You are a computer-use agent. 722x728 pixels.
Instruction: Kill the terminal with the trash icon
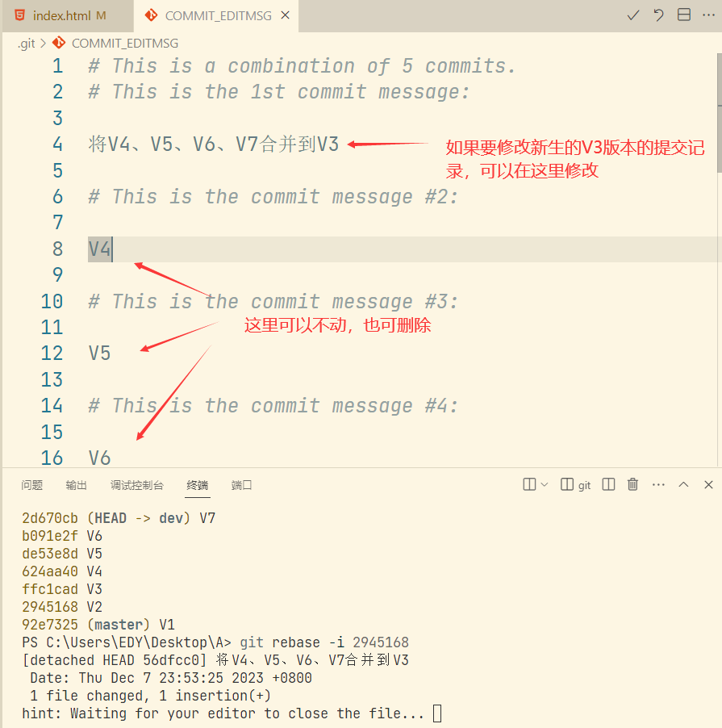[632, 484]
